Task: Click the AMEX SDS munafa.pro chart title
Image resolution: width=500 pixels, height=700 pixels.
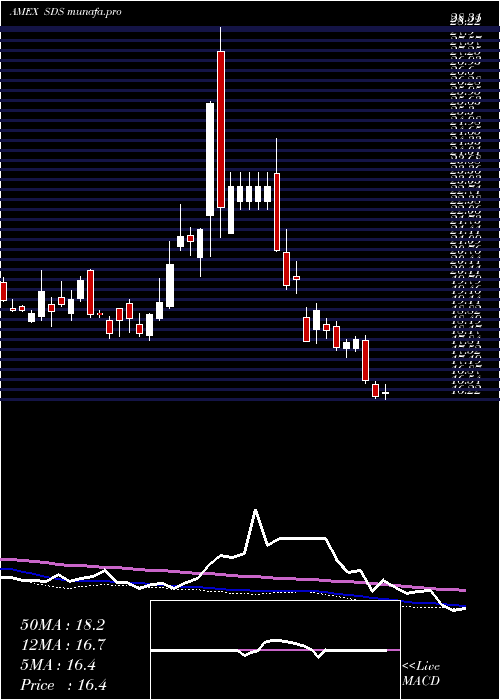Action: click(66, 12)
